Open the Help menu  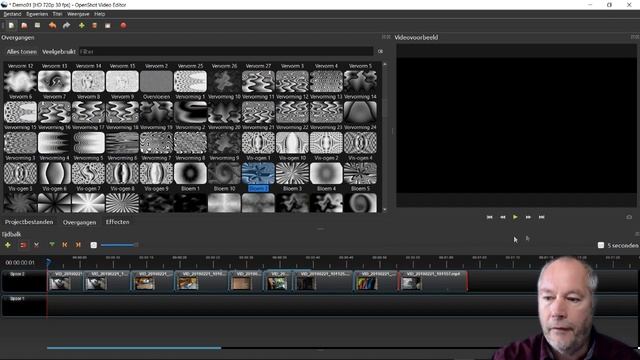coord(100,14)
